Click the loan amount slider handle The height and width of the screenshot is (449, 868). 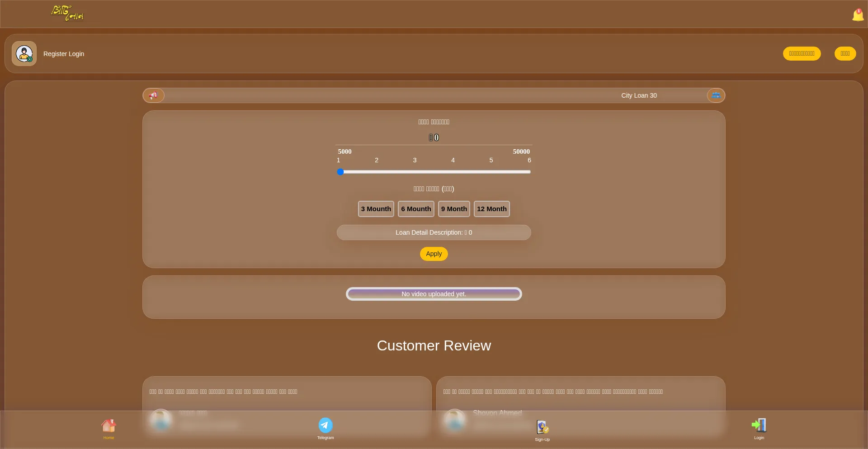[x=340, y=172]
